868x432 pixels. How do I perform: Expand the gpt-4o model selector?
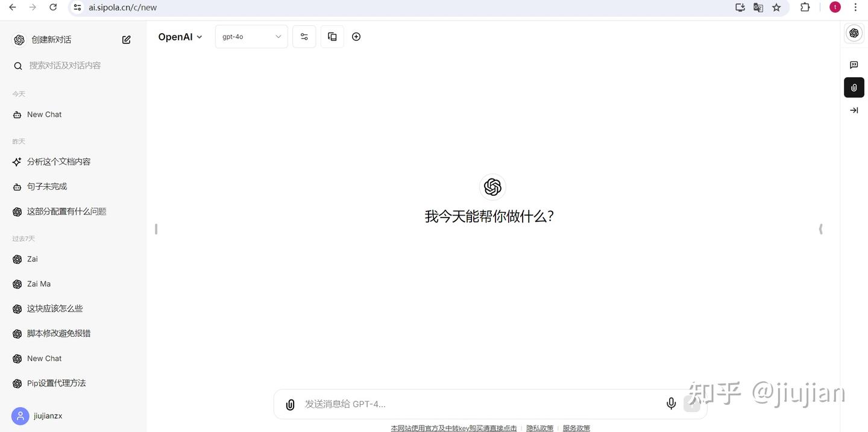(x=251, y=36)
